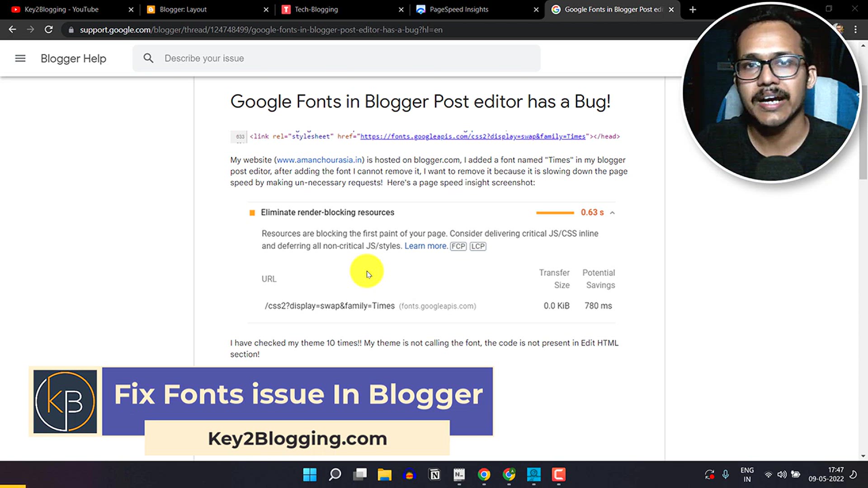Image resolution: width=868 pixels, height=488 pixels.
Task: Collapse the Eliminate render-blocking resources chevron
Action: (x=612, y=212)
